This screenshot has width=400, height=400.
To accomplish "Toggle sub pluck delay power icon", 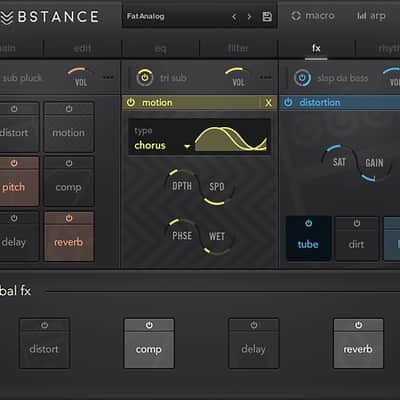I will pyautogui.click(x=14, y=218).
